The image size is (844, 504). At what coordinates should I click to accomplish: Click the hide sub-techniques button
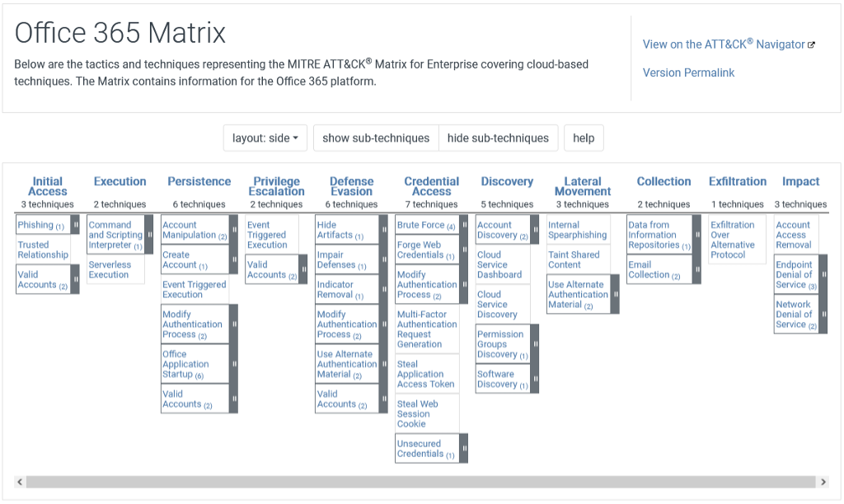(x=498, y=138)
